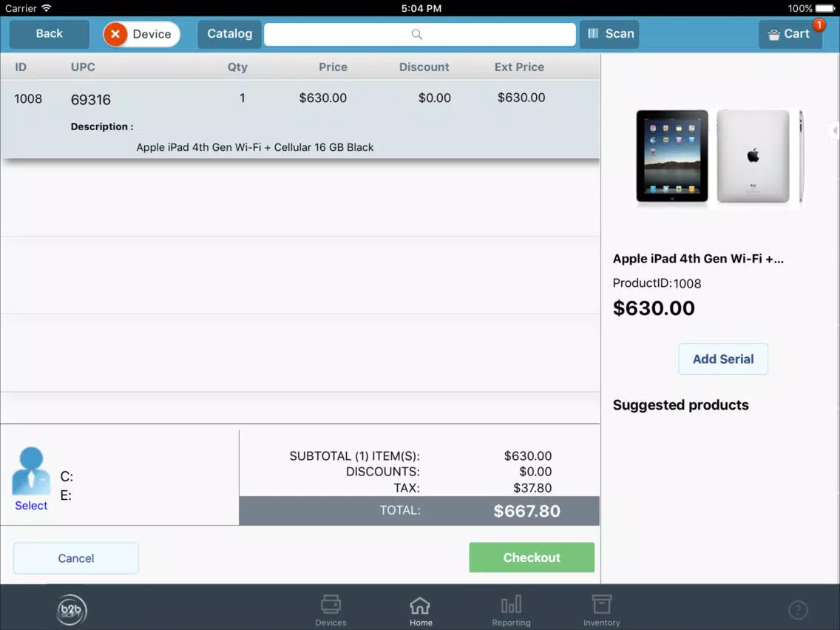The height and width of the screenshot is (630, 840).
Task: Tap the Qty column header
Action: (x=237, y=67)
